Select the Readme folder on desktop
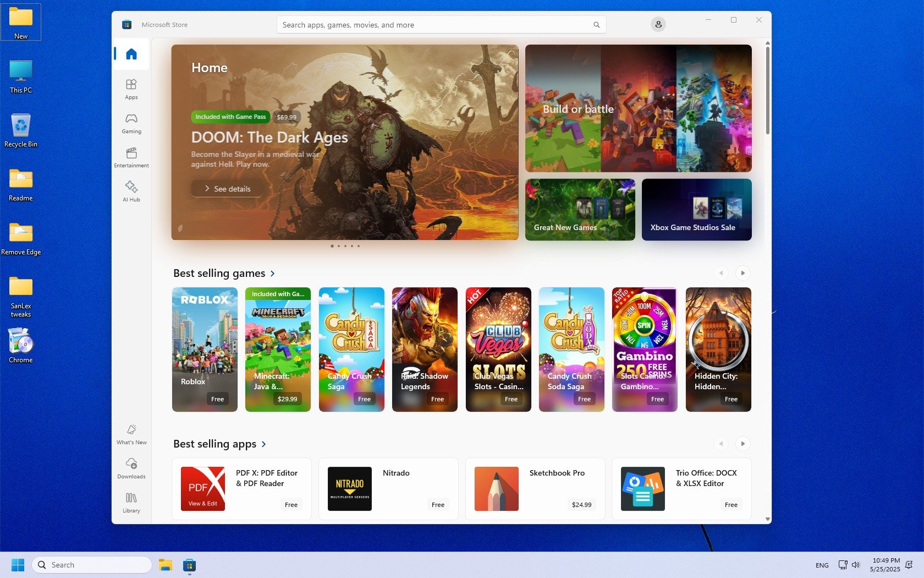Screen dimensions: 924x578 21,185
